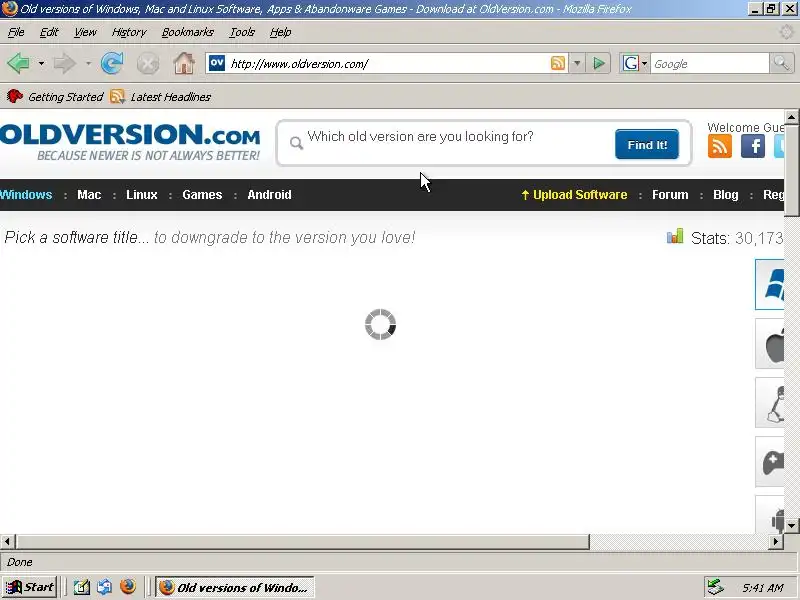
Task: Click the Firefox throbber gear icon
Action: (x=786, y=32)
